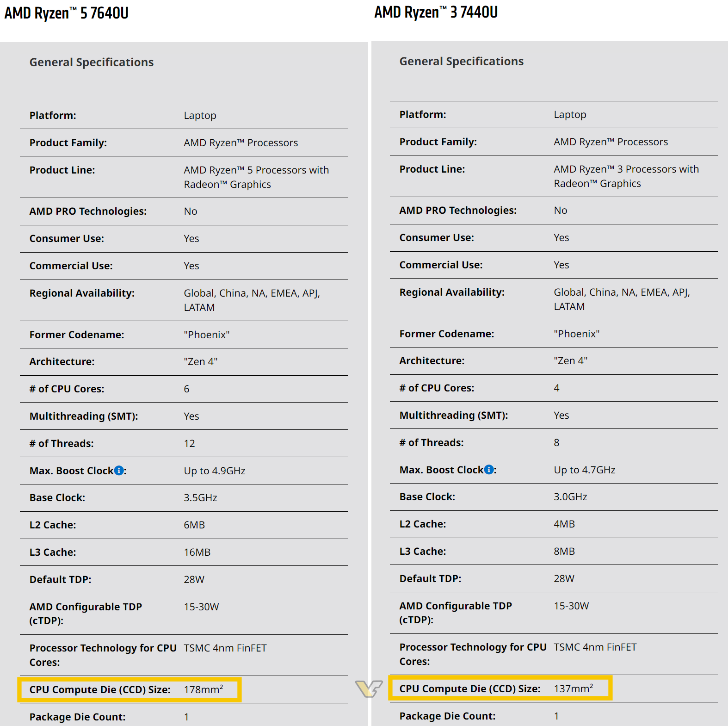Select the right General Specifications heading
728x726 pixels.
point(462,61)
